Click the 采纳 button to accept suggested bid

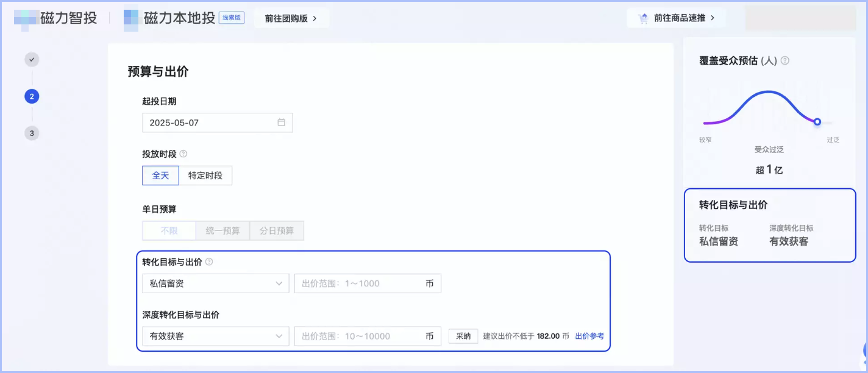point(463,336)
